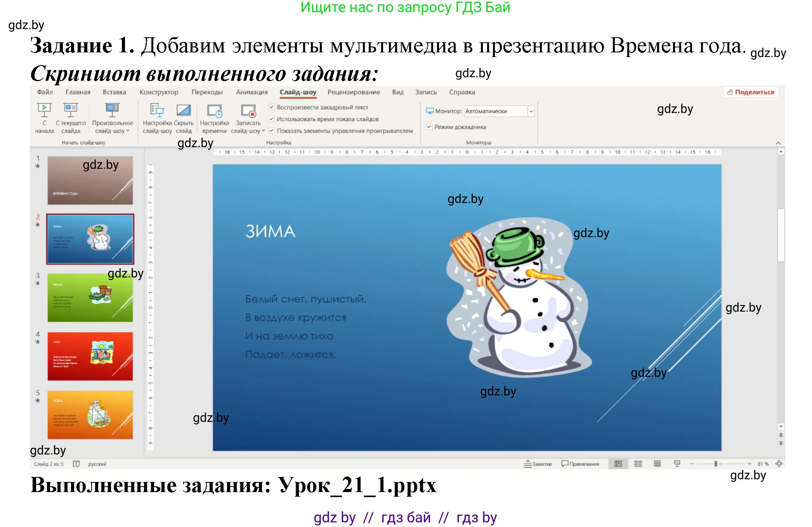This screenshot has height=527, width=812.
Task: Раскрыть меню «Записать слайд-шоу»
Action: point(262,131)
